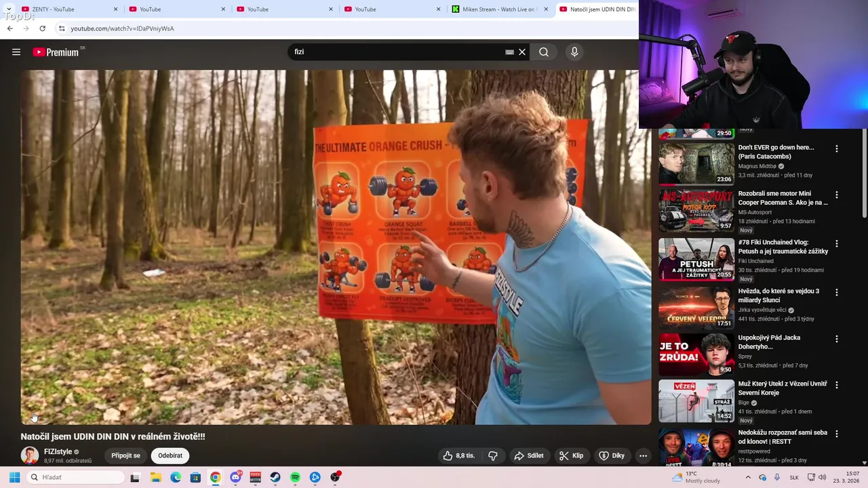
Task: Dislike the video
Action: tap(493, 455)
